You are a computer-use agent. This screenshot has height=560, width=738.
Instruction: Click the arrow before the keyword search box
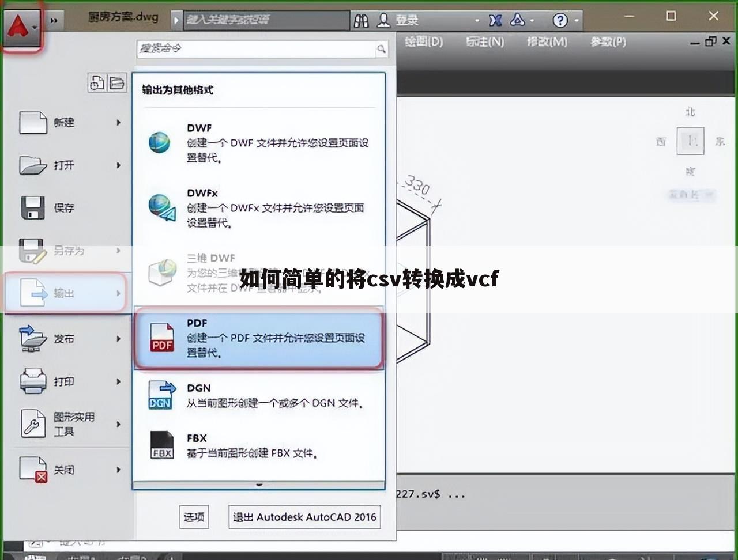pos(176,20)
